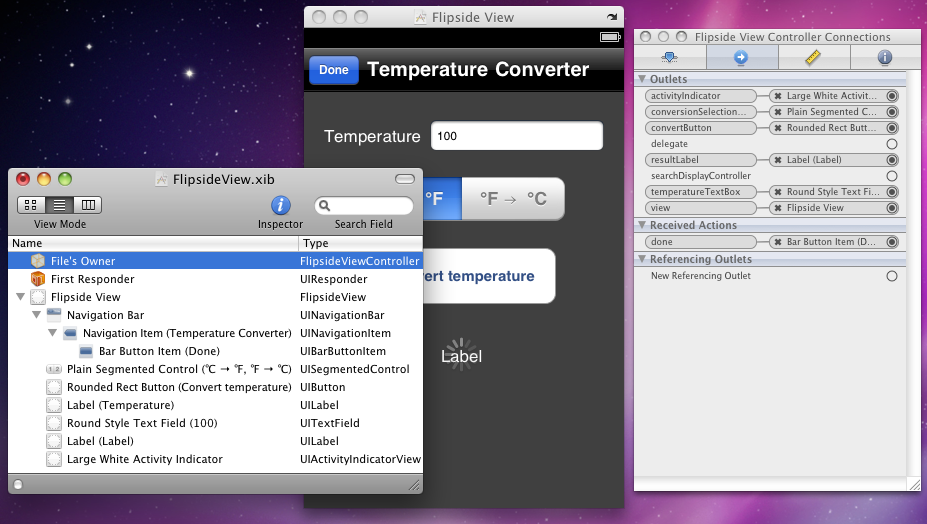
Task: Open the Size inspector ruler tab
Action: [x=813, y=57]
